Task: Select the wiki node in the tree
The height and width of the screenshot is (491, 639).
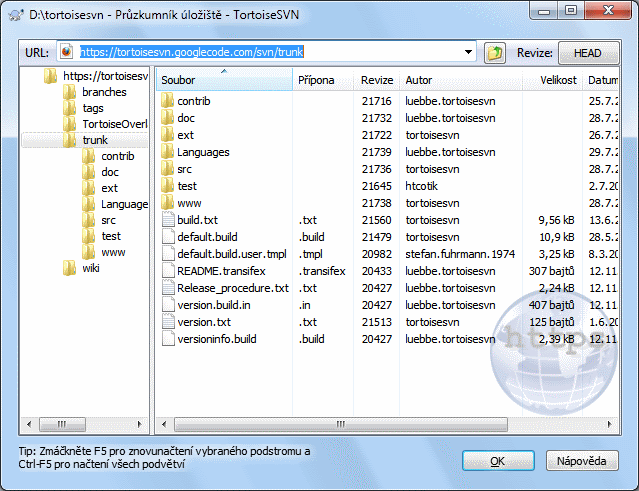Action: pos(91,268)
